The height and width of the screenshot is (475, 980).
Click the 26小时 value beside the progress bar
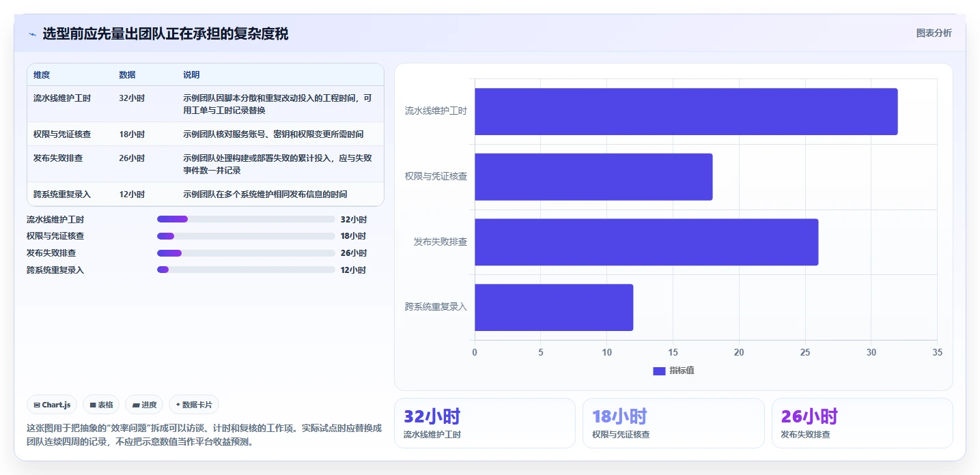[x=354, y=253]
